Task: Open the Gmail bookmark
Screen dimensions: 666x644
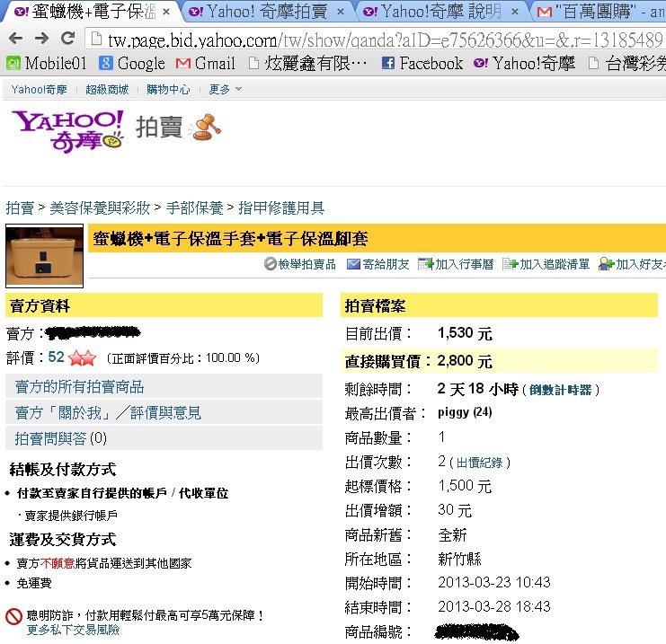Action: point(206,64)
